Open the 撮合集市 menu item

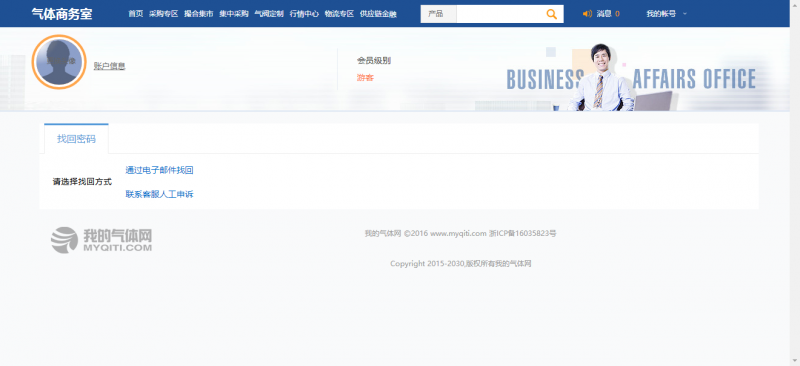point(198,14)
